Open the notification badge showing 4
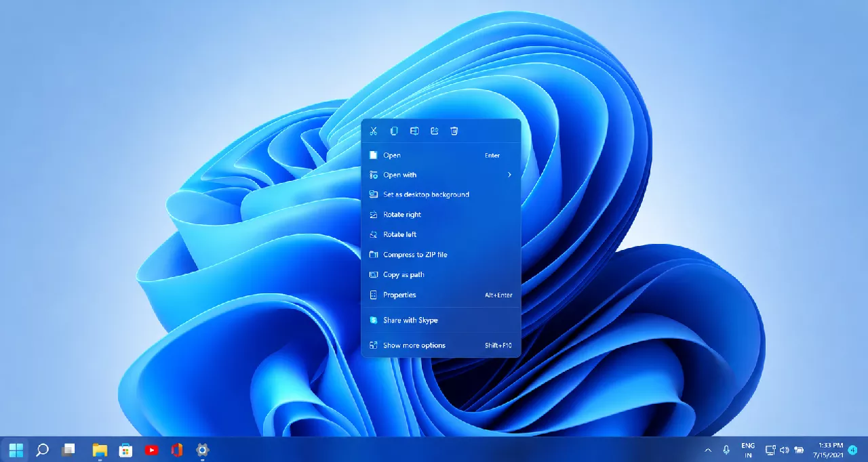868x462 pixels. [x=853, y=450]
